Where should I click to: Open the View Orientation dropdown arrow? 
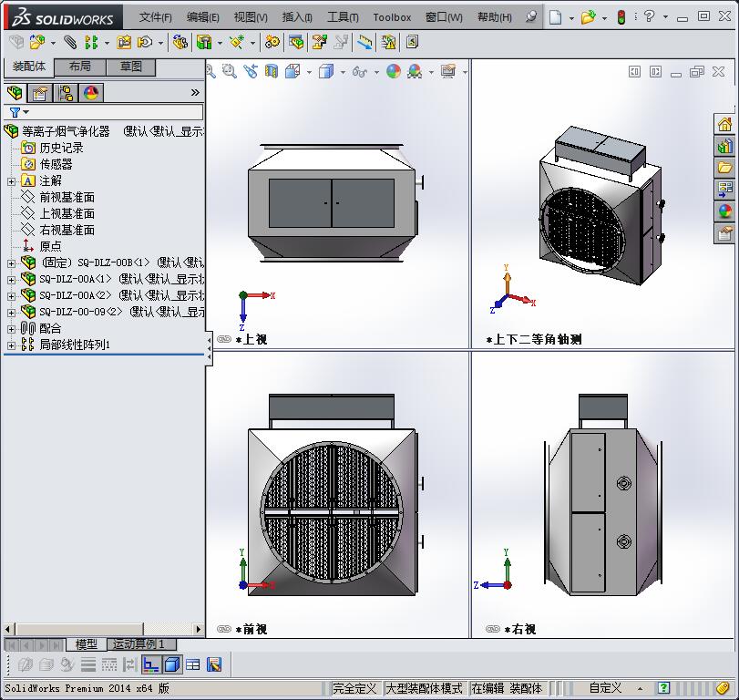(309, 71)
